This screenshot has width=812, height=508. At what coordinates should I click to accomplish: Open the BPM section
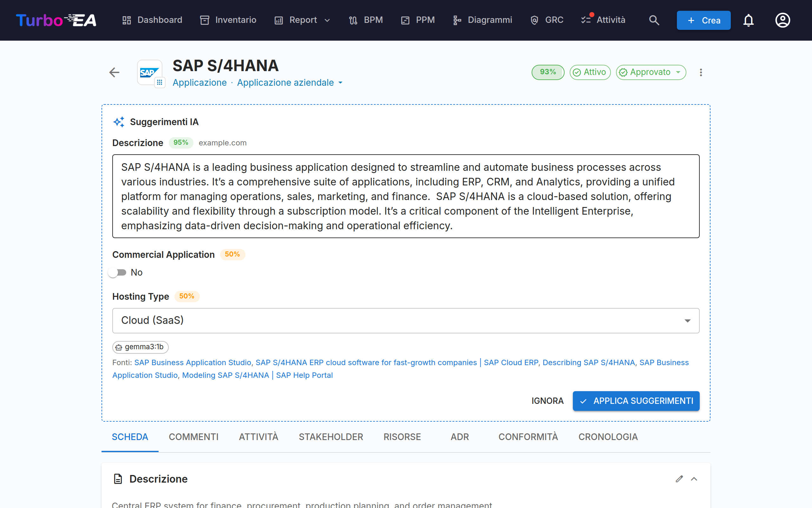(x=366, y=20)
